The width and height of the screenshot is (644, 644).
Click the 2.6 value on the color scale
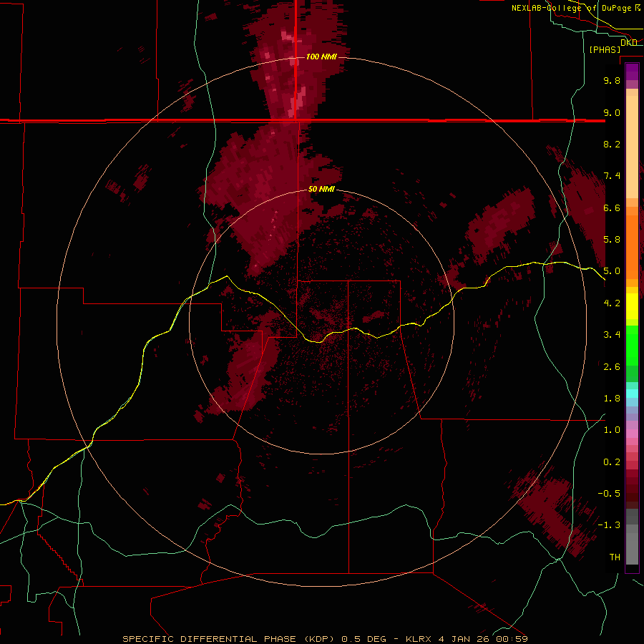tap(612, 367)
